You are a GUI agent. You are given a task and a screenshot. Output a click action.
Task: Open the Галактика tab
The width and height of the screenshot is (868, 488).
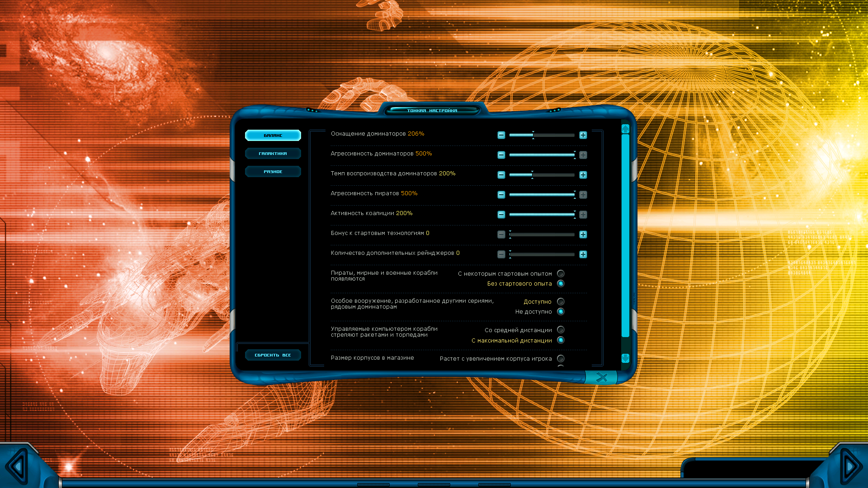pyautogui.click(x=273, y=154)
